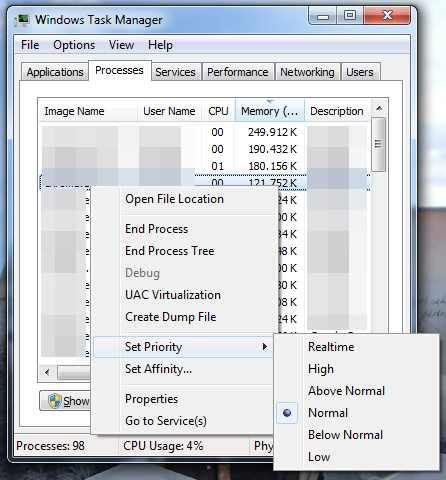Sort by Image Name column header
This screenshot has height=480, width=446.
pos(88,111)
